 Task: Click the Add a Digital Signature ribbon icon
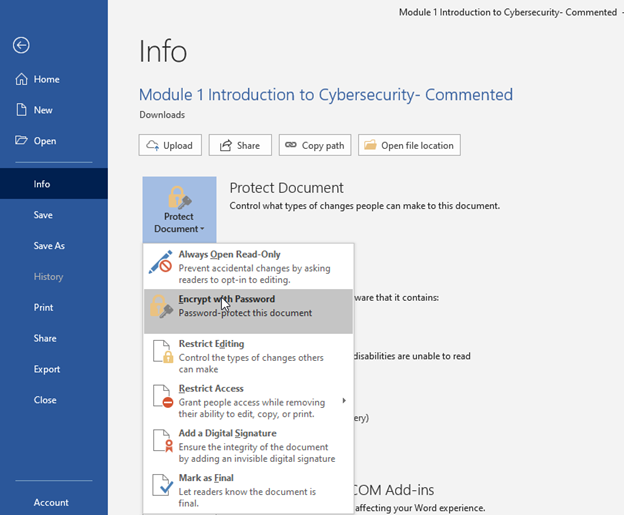[x=163, y=441]
